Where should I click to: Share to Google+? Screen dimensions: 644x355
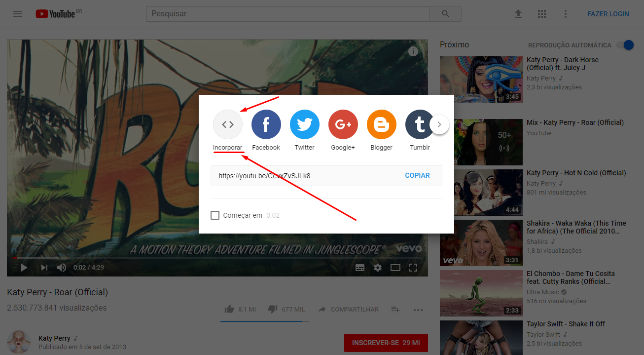[343, 124]
